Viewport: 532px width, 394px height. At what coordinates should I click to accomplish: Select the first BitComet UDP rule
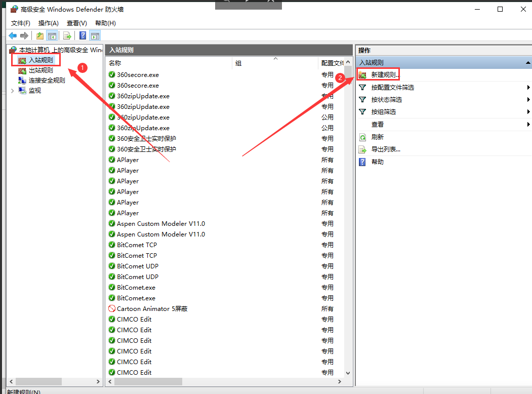(x=137, y=266)
